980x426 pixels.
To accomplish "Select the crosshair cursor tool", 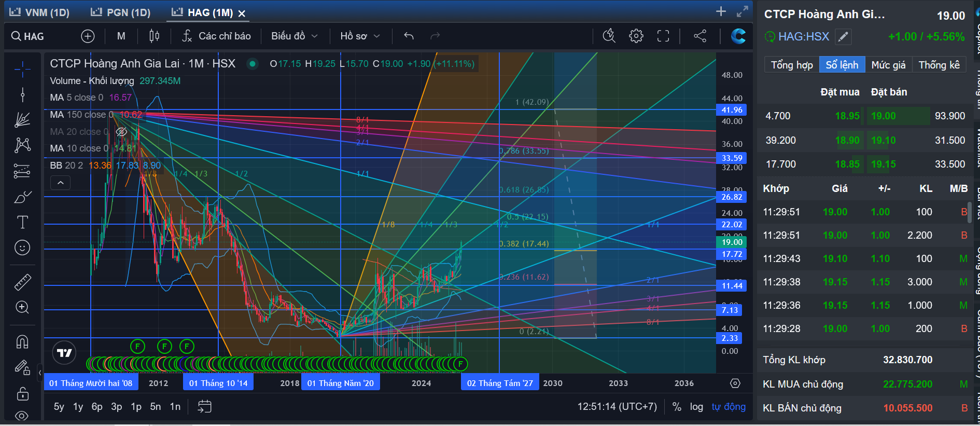I will click(x=22, y=68).
